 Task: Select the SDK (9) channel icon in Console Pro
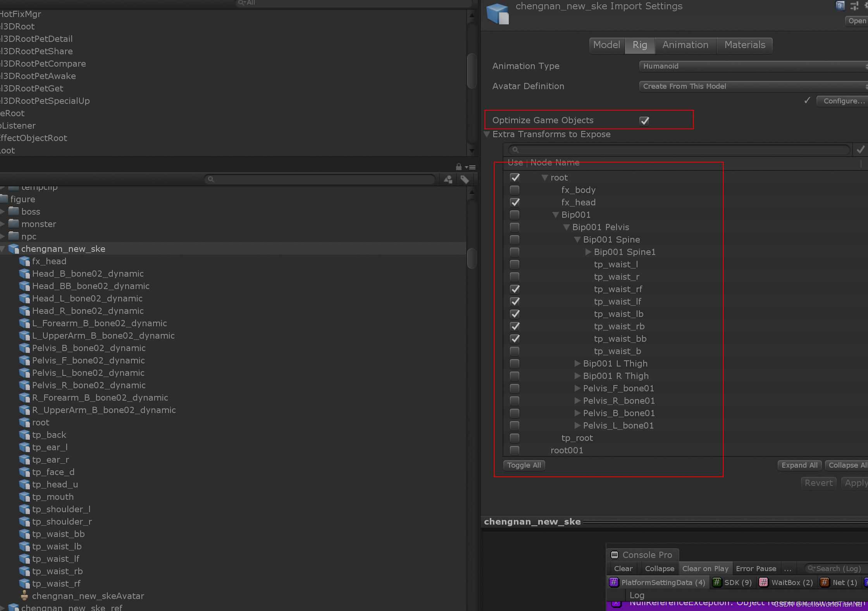click(717, 582)
